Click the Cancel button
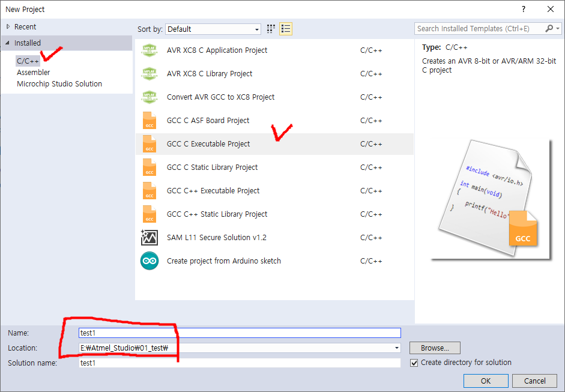The width and height of the screenshot is (565, 392). (x=535, y=381)
